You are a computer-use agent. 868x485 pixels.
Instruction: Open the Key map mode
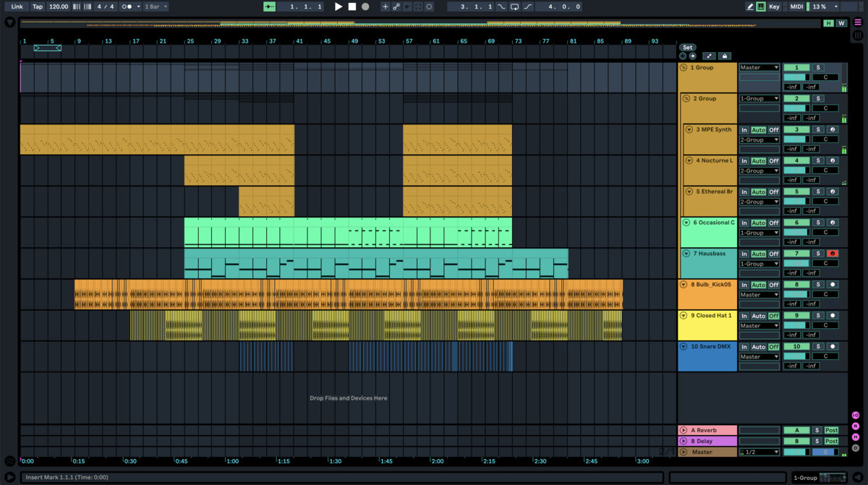775,7
